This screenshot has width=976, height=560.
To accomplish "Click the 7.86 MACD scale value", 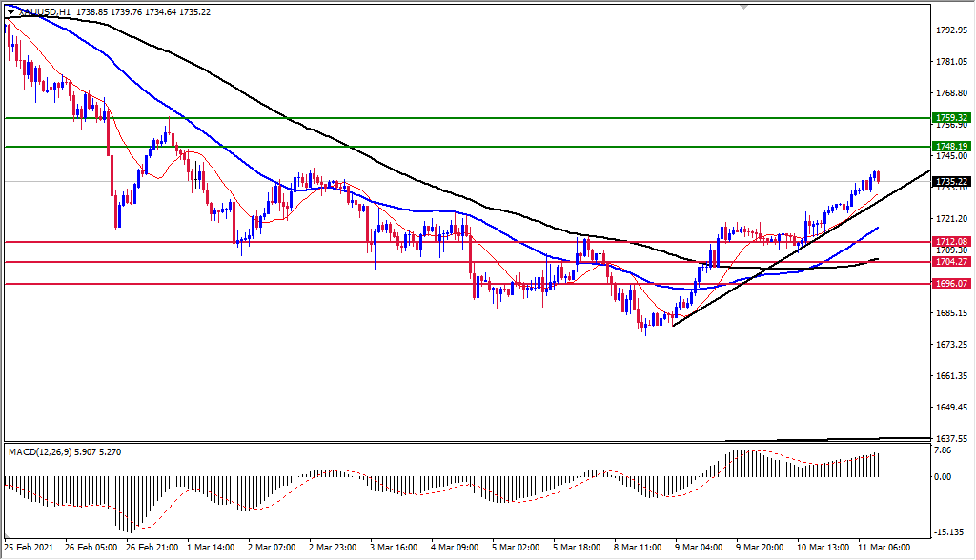I will 944,450.
